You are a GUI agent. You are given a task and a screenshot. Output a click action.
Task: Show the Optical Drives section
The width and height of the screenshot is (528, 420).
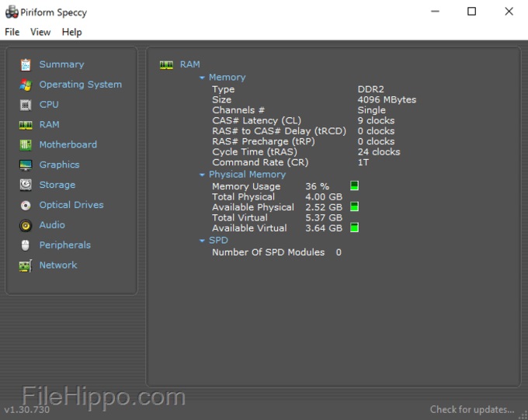[x=71, y=205]
